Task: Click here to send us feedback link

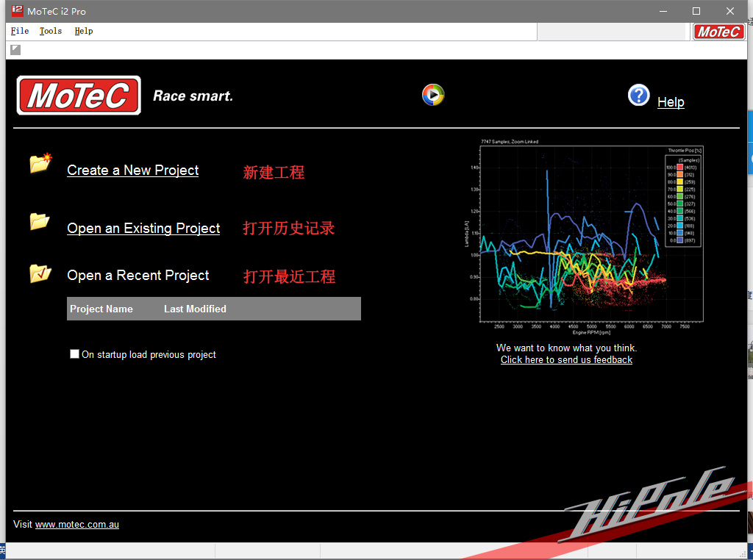Action: point(567,360)
